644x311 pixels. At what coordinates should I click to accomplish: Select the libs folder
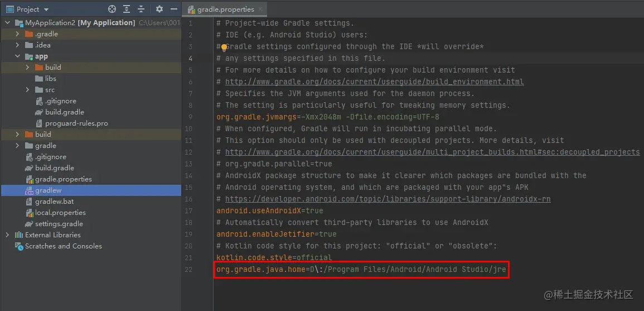tap(51, 78)
